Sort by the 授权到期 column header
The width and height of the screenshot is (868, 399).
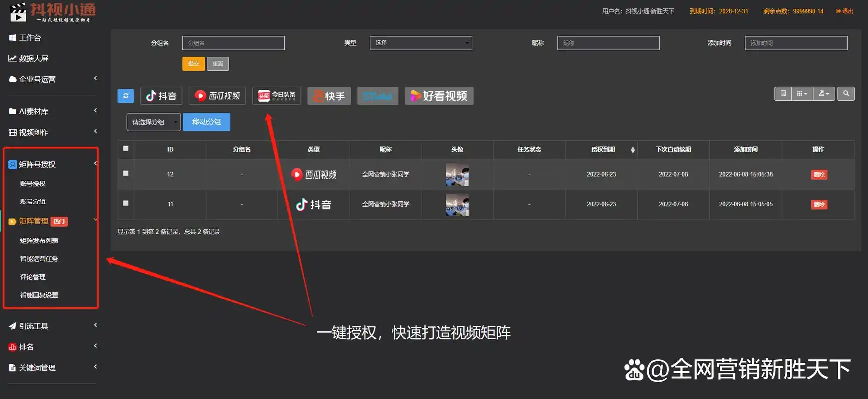tap(603, 150)
